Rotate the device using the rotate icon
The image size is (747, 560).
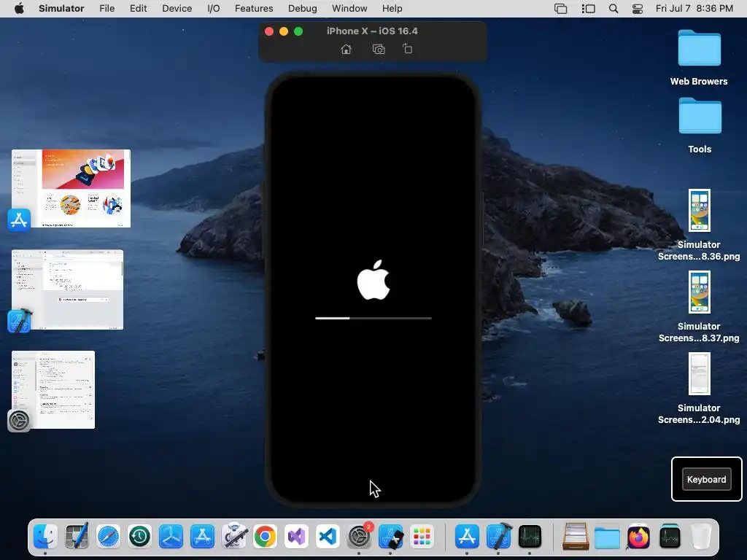coord(407,49)
